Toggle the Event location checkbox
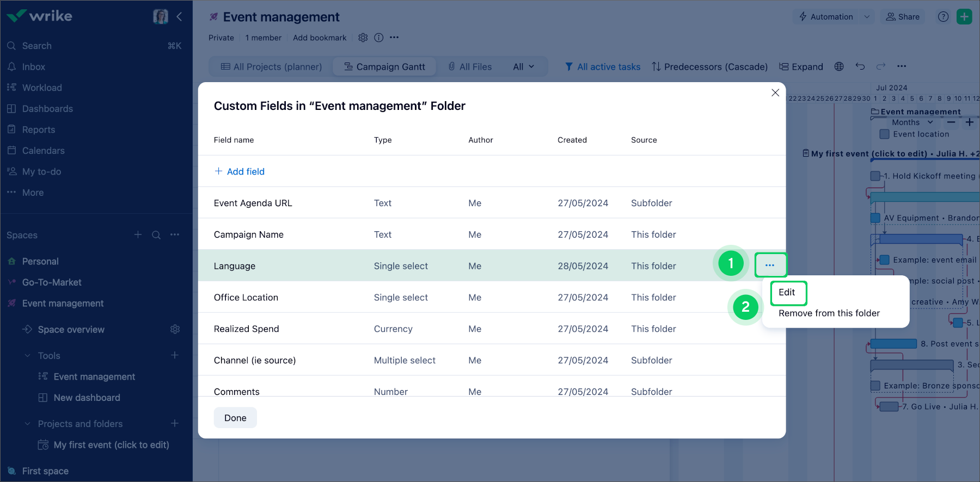The image size is (980, 482). 885,134
